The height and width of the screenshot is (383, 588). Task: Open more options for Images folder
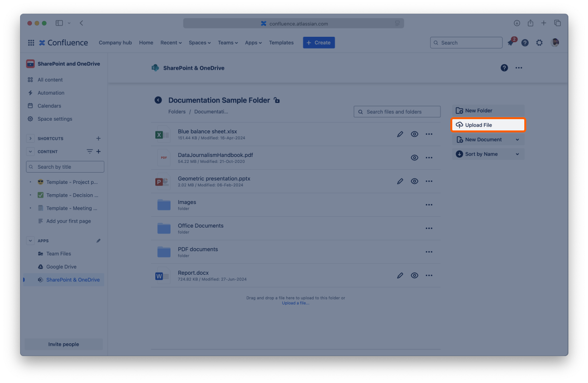coord(429,205)
